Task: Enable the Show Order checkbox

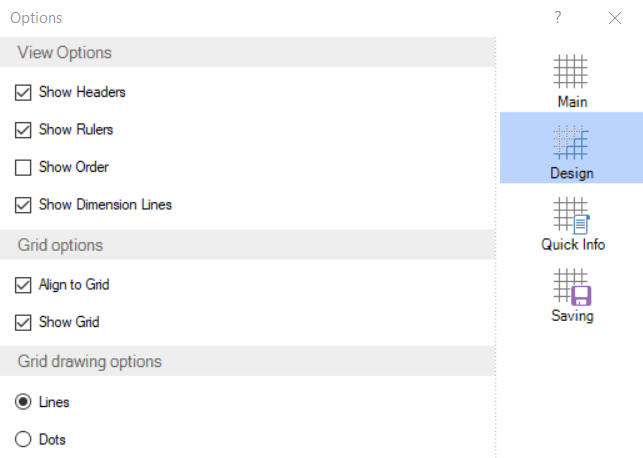Action: [24, 167]
